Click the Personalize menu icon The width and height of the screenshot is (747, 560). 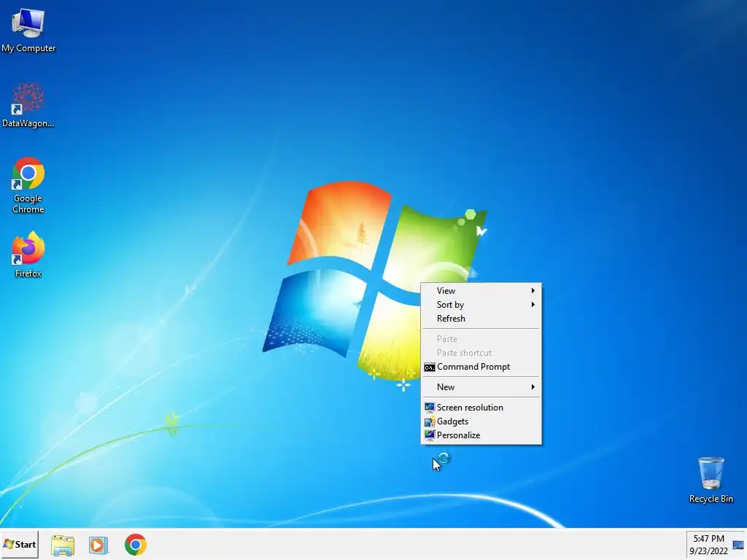[429, 435]
